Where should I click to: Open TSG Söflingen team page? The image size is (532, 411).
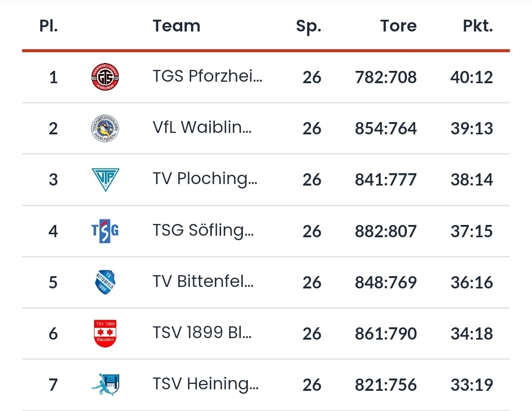tap(203, 231)
